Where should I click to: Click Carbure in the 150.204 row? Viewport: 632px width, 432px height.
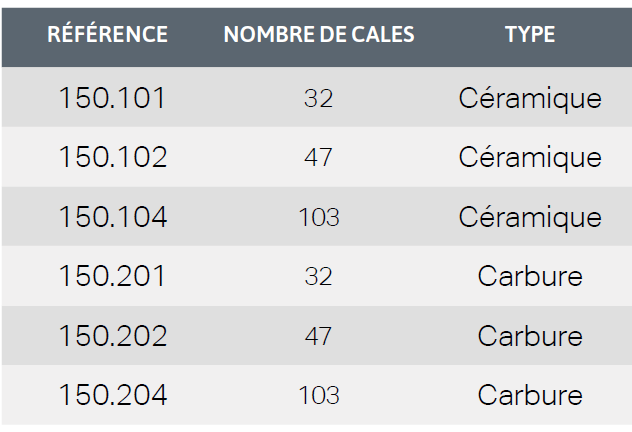tap(530, 395)
